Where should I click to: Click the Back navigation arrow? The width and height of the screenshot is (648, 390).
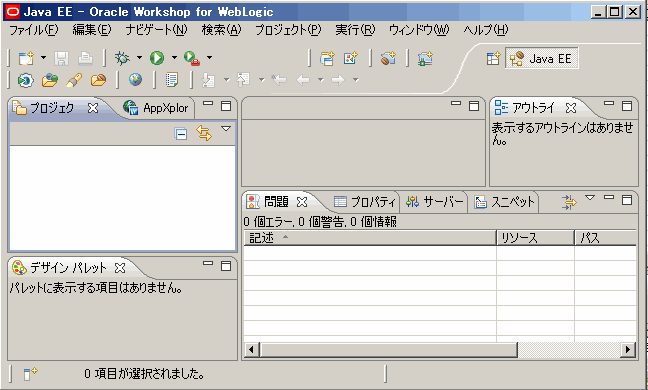click(303, 80)
